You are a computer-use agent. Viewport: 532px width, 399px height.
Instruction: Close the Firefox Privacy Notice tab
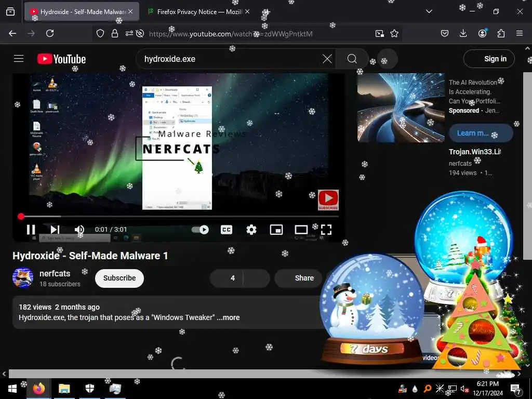pyautogui.click(x=247, y=11)
